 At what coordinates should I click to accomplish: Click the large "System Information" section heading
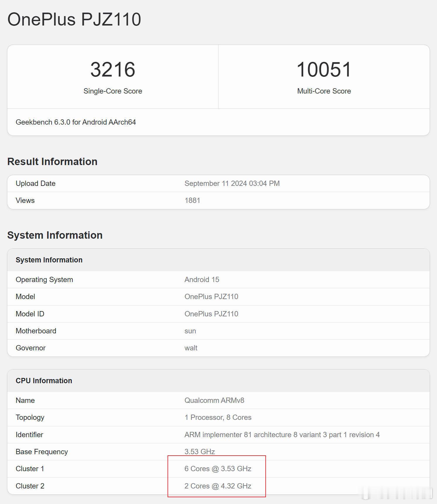[x=55, y=235]
